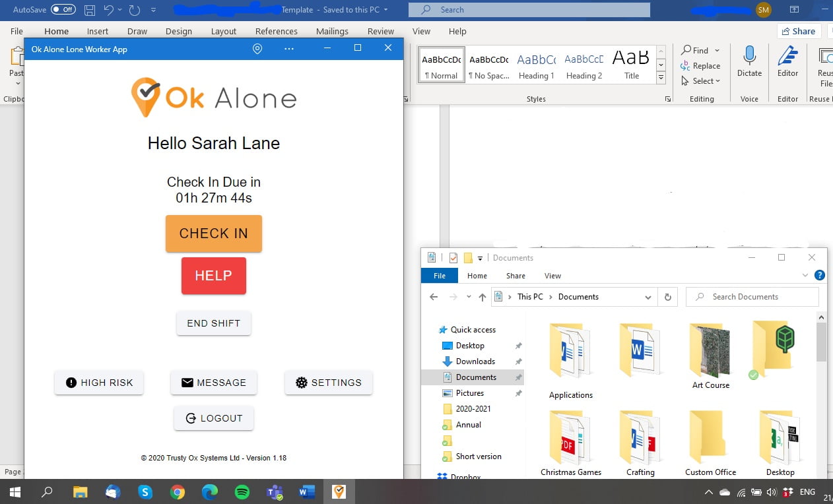Click the Back arrow in File Explorer
The height and width of the screenshot is (504, 833).
pyautogui.click(x=434, y=297)
